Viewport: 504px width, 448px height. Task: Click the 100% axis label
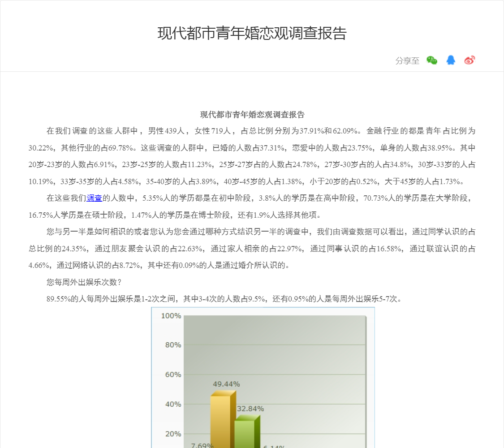click(171, 316)
